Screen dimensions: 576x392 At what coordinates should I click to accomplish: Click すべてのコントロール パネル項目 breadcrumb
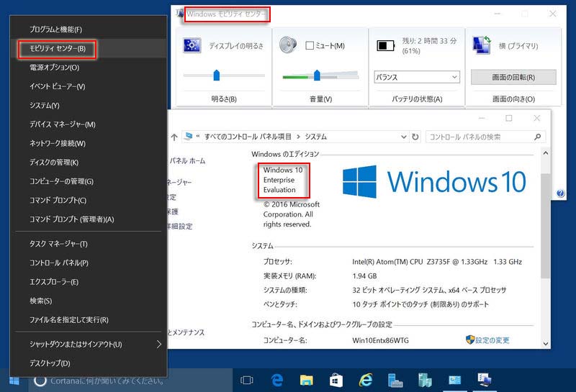pyautogui.click(x=248, y=137)
